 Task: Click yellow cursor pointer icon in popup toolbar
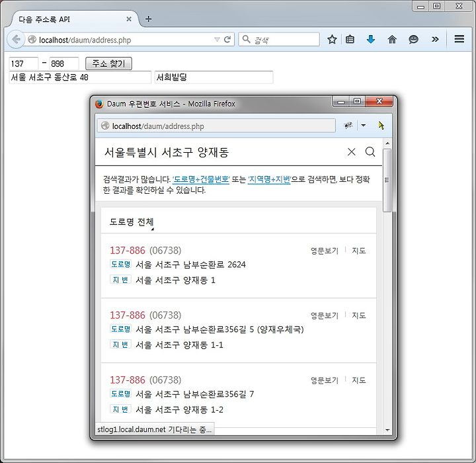381,125
